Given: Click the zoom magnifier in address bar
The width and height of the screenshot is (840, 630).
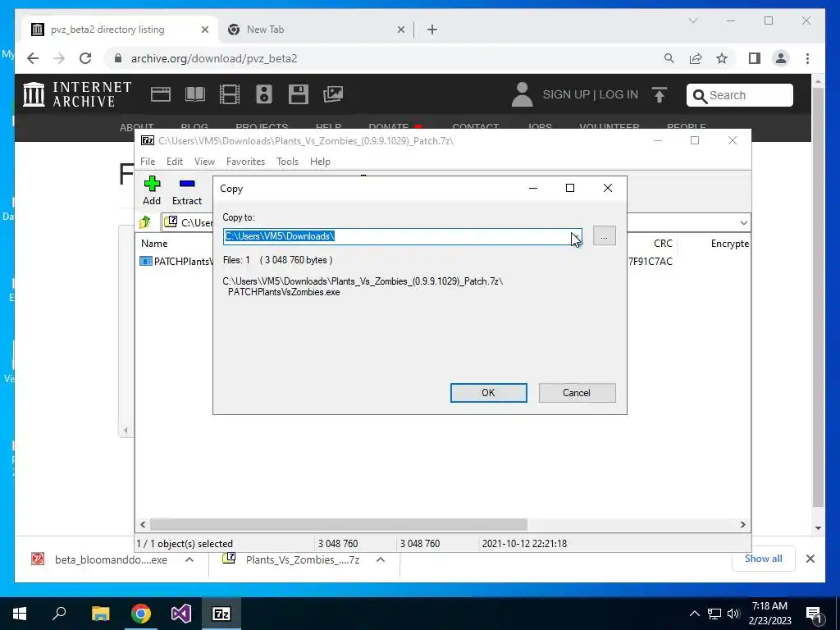Looking at the screenshot, I should pyautogui.click(x=669, y=58).
